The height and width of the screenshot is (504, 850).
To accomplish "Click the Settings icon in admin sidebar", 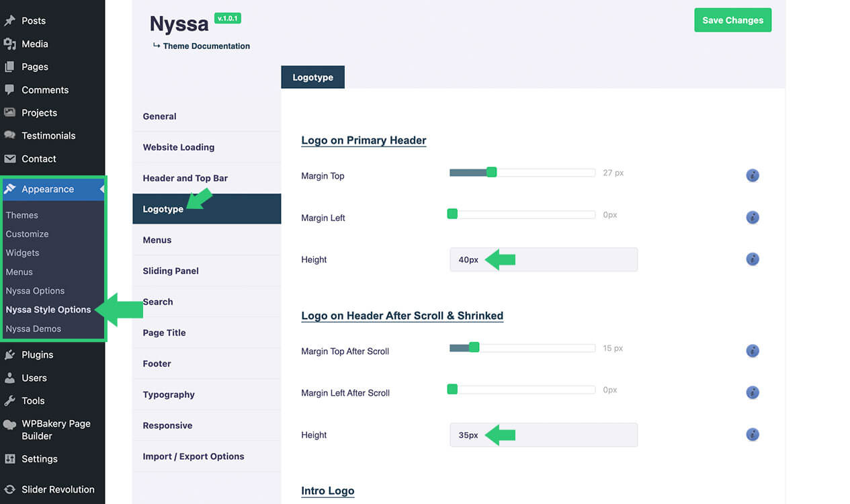I will (10, 459).
